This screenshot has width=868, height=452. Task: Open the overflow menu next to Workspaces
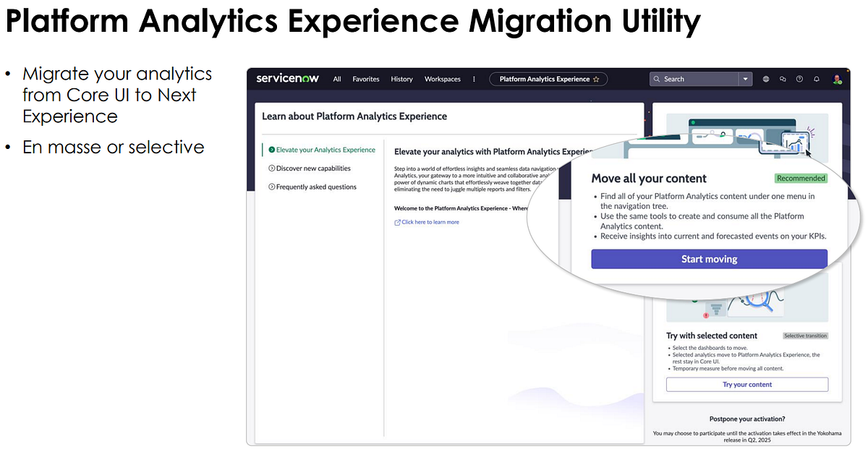pos(473,79)
